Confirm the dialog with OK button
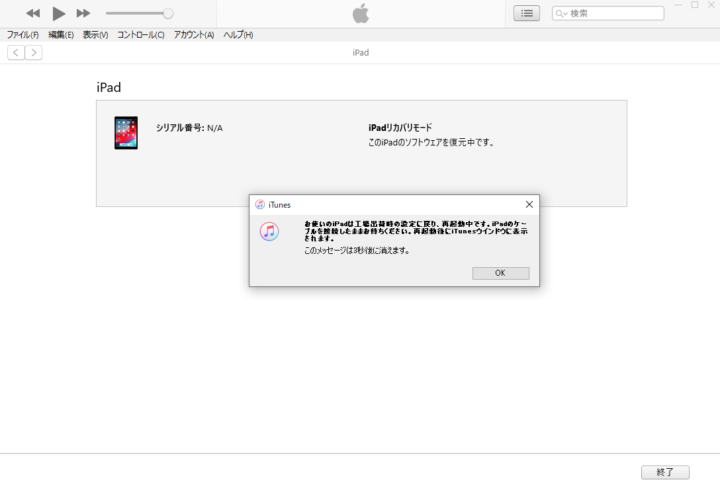This screenshot has height=488, width=720. [501, 273]
